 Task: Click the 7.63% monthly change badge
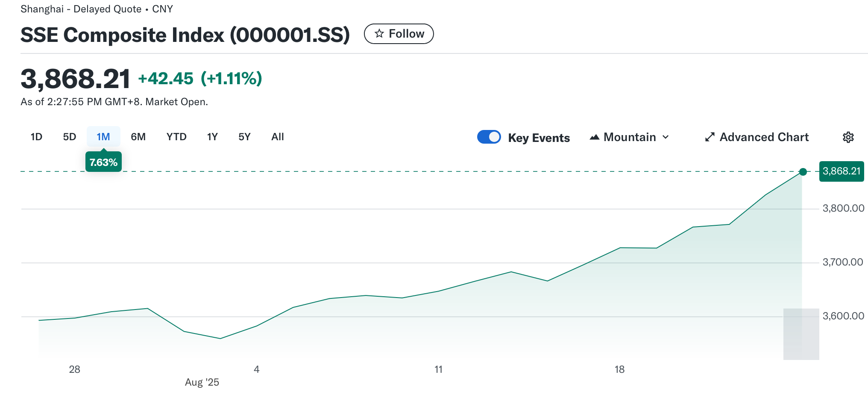(103, 162)
